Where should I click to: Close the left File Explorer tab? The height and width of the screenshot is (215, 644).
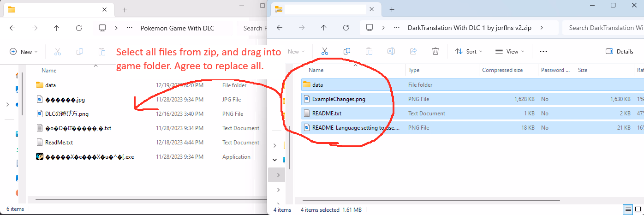coord(105,9)
